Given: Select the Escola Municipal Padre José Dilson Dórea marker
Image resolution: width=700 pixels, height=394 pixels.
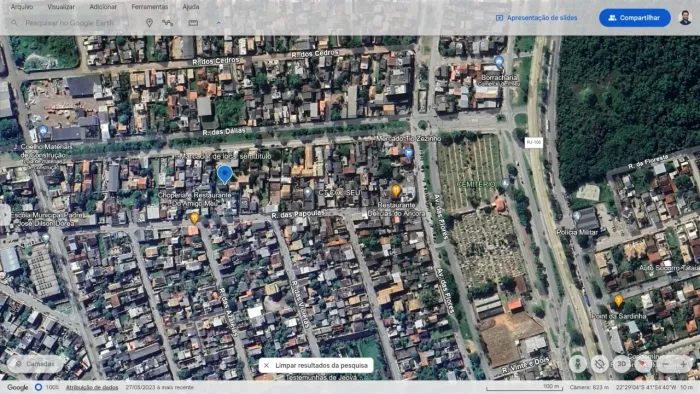Looking at the screenshot, I should tap(46, 237).
